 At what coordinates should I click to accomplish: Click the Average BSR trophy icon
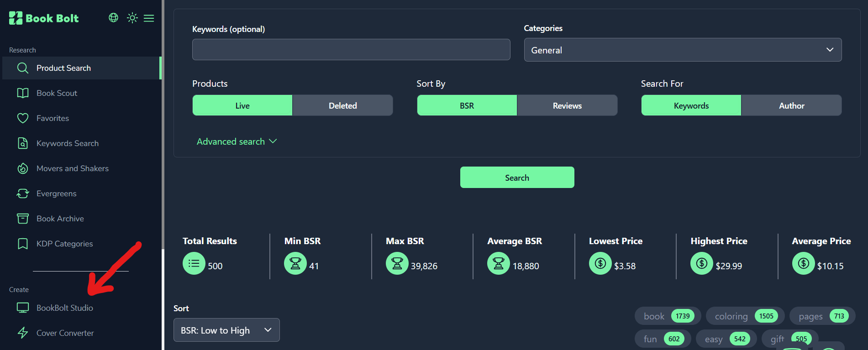click(499, 263)
